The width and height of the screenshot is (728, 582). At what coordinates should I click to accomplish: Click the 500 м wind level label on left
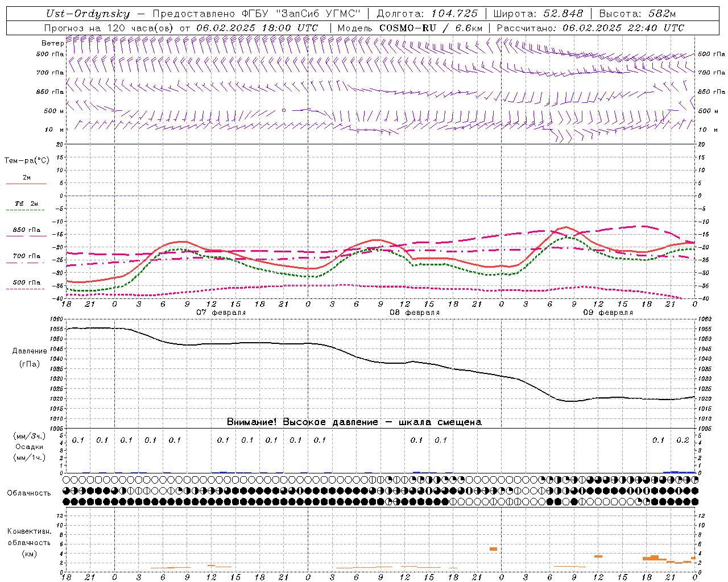(x=54, y=111)
